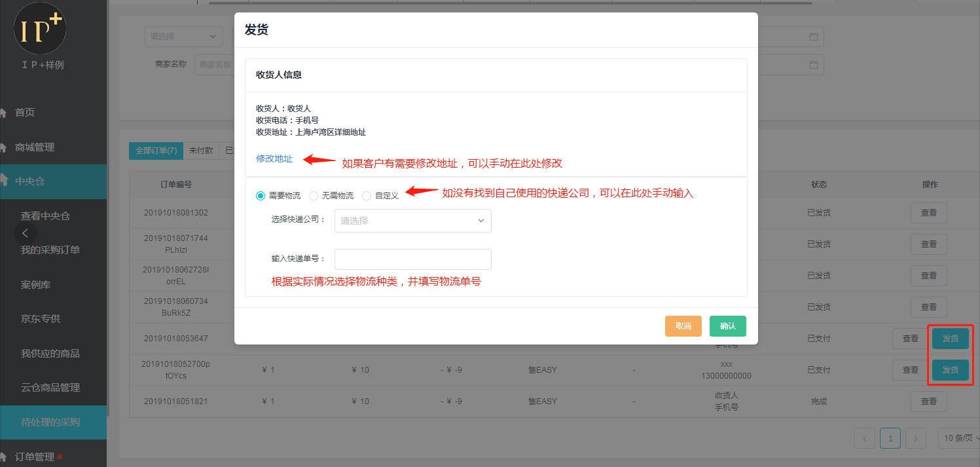Open the 选择快递公司 dropdown
980x467 pixels.
pos(412,221)
